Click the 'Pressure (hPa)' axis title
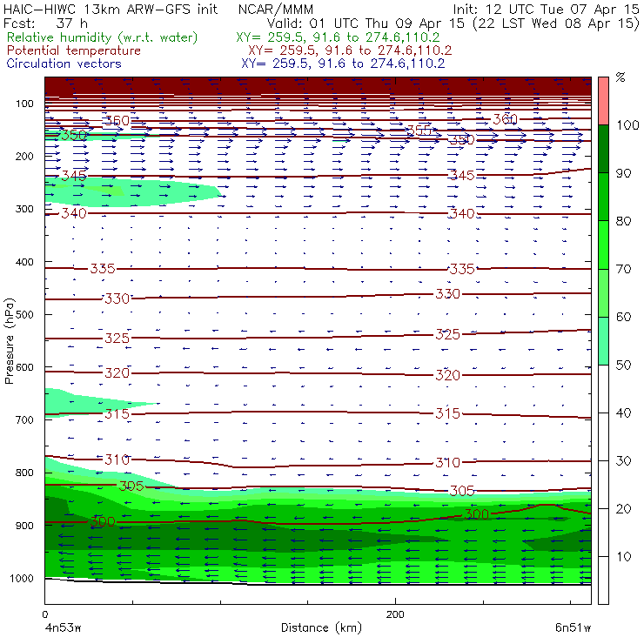 click(10, 341)
